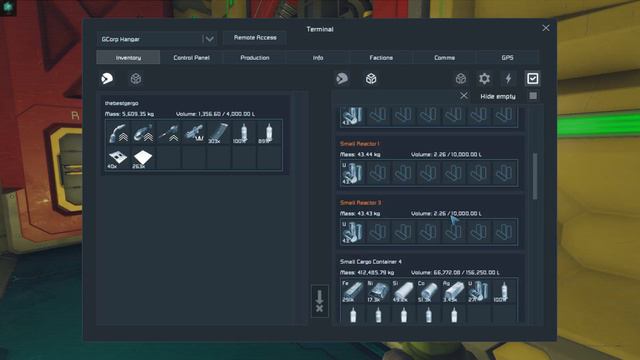Select the welder in thebestgargo inventory

coord(118,133)
